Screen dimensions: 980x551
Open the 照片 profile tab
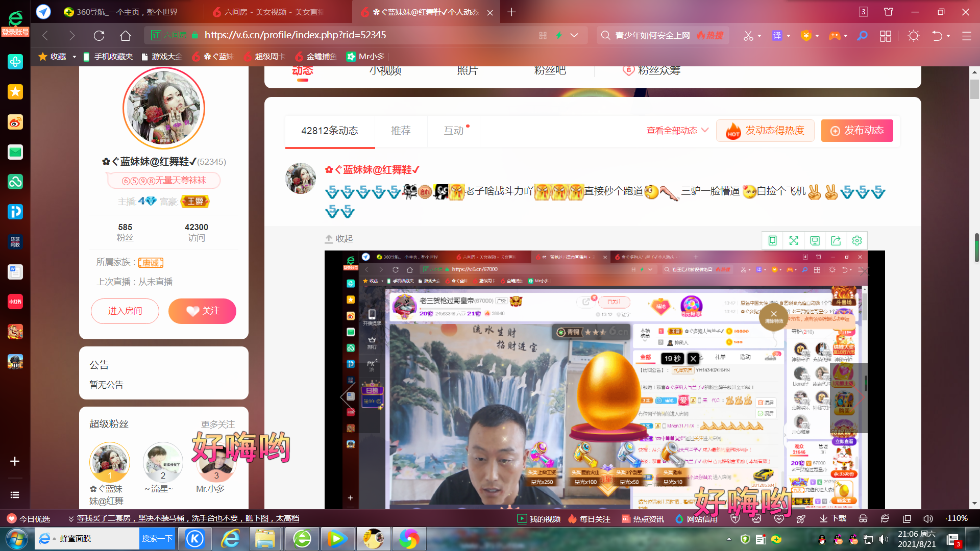[x=468, y=71]
